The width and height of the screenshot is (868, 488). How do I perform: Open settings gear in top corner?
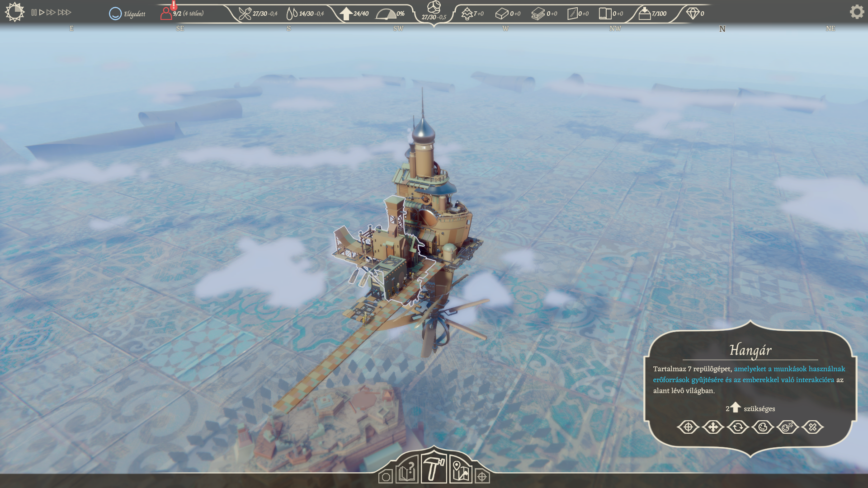point(856,12)
